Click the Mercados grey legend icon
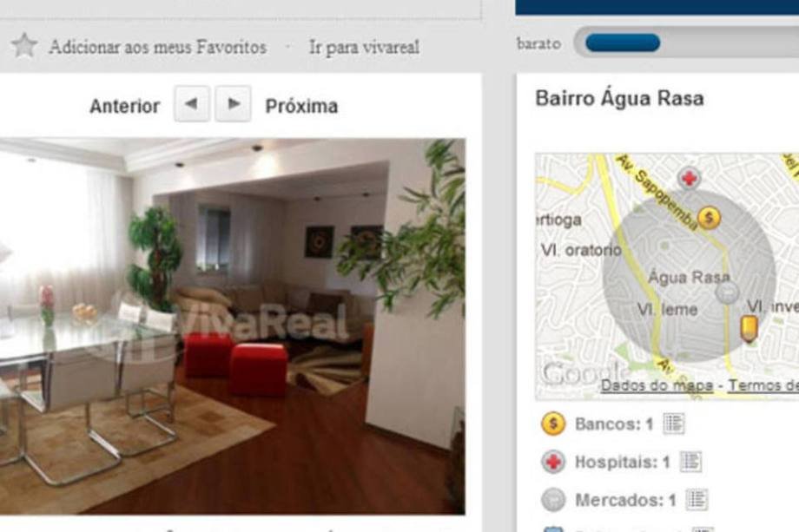 coord(553,500)
